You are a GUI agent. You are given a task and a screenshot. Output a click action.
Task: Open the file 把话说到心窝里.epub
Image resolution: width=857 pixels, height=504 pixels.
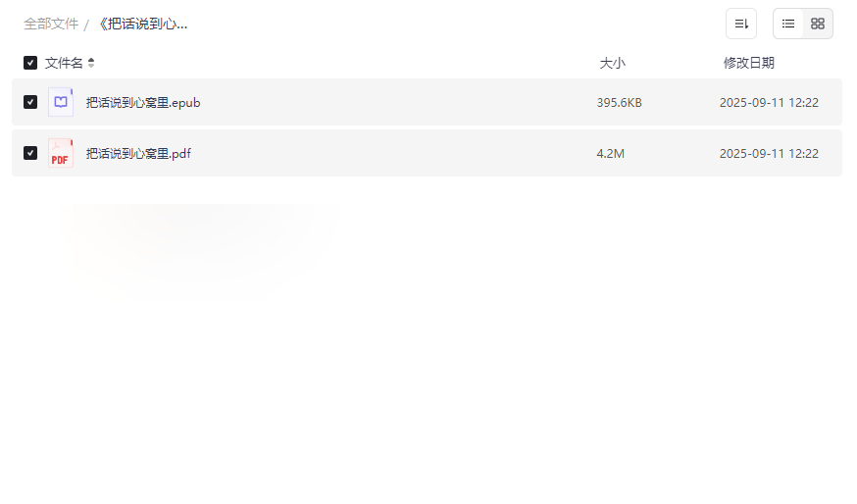click(143, 102)
